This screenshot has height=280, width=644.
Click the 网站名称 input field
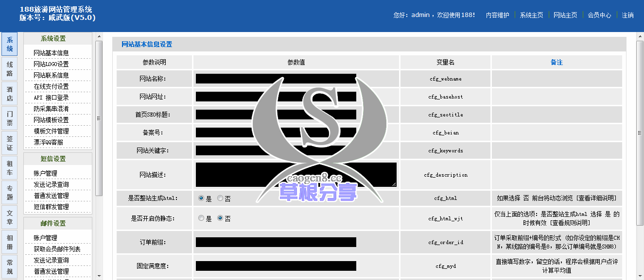tap(276, 79)
